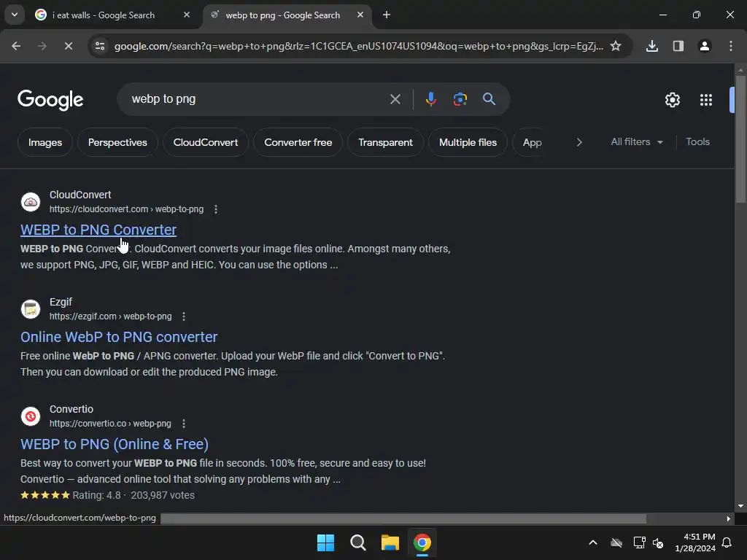The height and width of the screenshot is (560, 747).
Task: Clear the search box with the X
Action: pyautogui.click(x=395, y=99)
